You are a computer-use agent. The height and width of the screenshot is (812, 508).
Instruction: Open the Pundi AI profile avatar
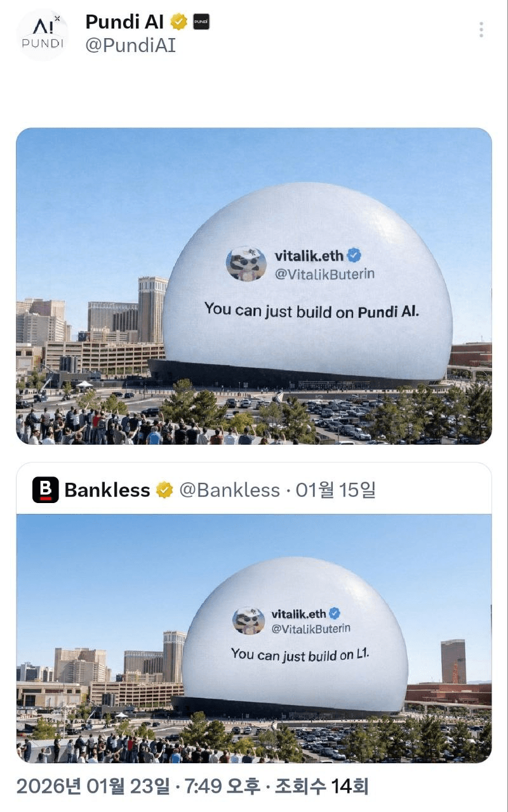click(x=42, y=34)
